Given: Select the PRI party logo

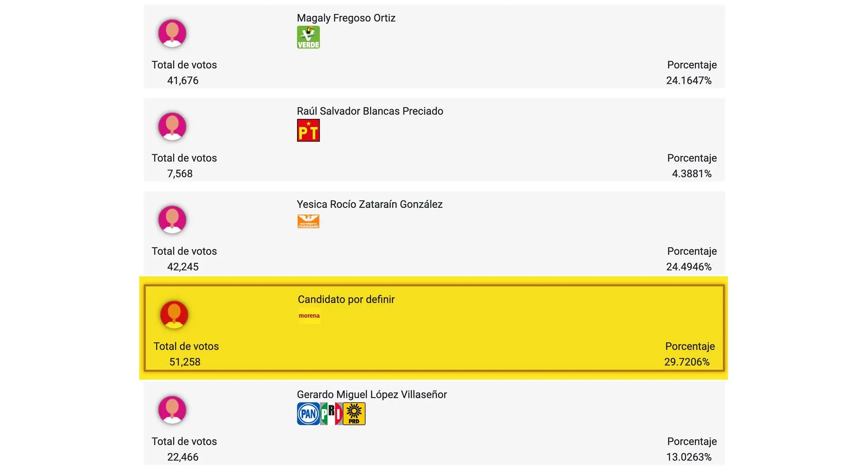Looking at the screenshot, I should click(331, 413).
